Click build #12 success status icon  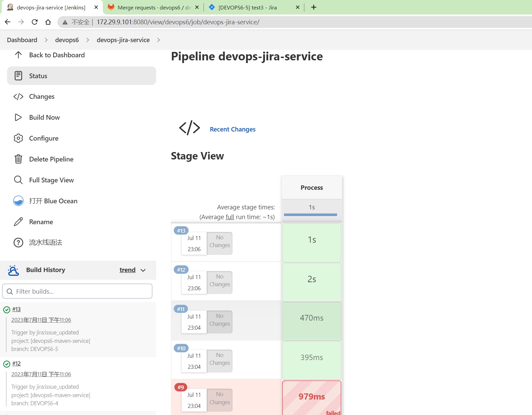pyautogui.click(x=6, y=364)
